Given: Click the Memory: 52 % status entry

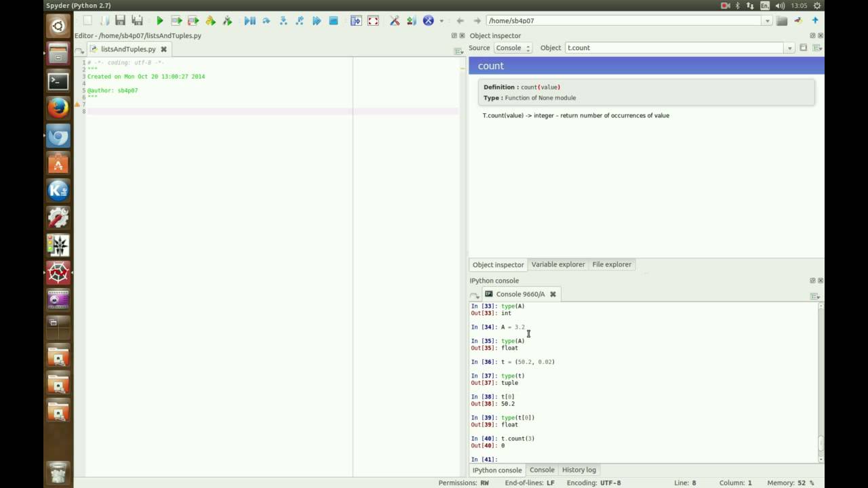Looking at the screenshot, I should click(791, 483).
